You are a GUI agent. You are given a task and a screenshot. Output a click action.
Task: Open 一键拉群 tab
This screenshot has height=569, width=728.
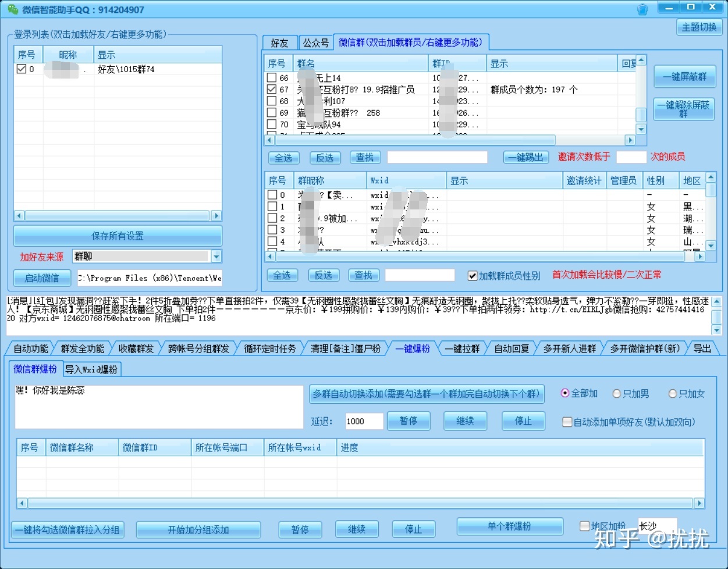(463, 348)
